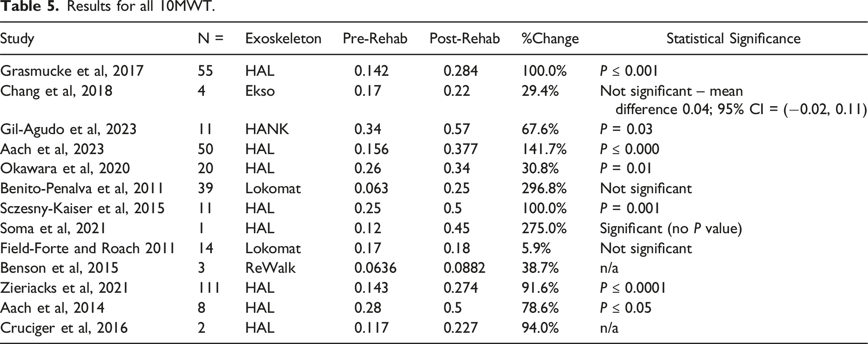Select the Chang et al, 2018 entry
Screen dimensions: 868x344
pos(56,91)
